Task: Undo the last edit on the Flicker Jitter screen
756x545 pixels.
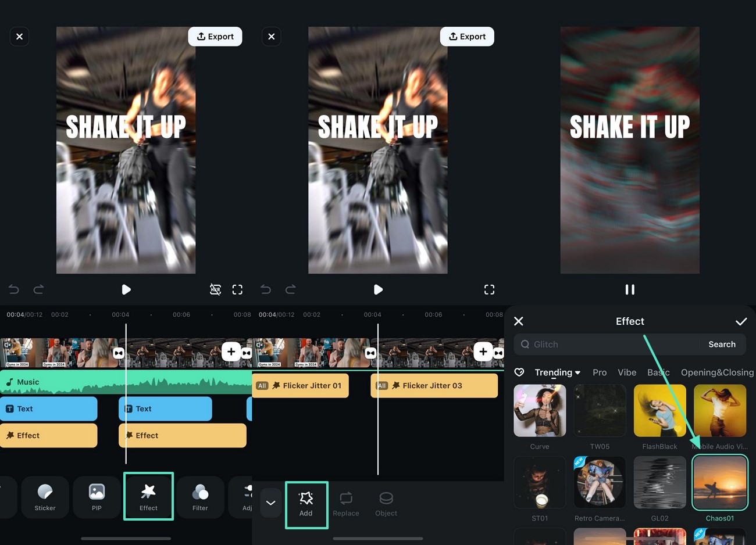Action: [265, 289]
